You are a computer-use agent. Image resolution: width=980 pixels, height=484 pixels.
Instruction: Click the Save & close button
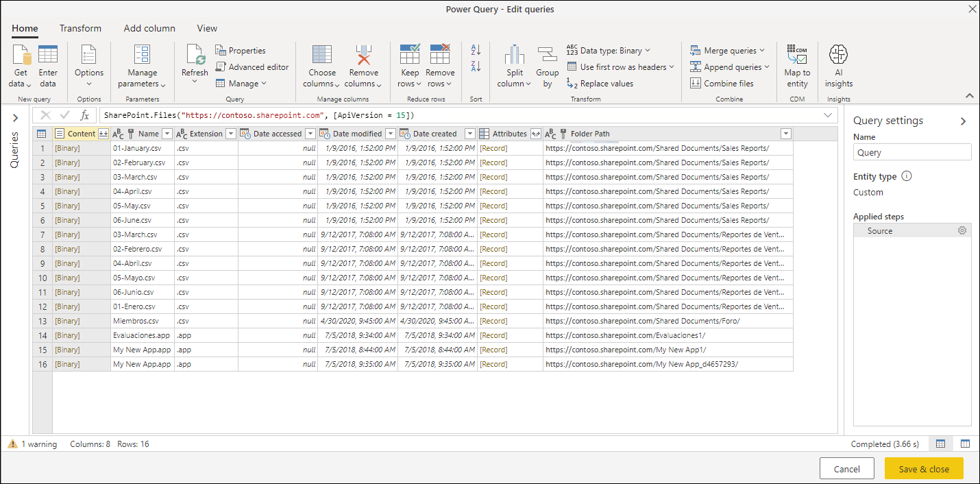point(924,469)
